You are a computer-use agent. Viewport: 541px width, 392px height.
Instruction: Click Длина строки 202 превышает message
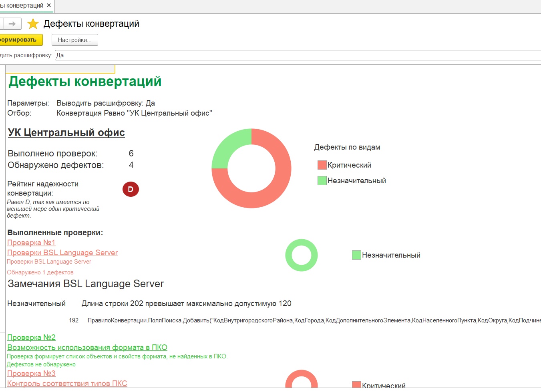point(187,304)
